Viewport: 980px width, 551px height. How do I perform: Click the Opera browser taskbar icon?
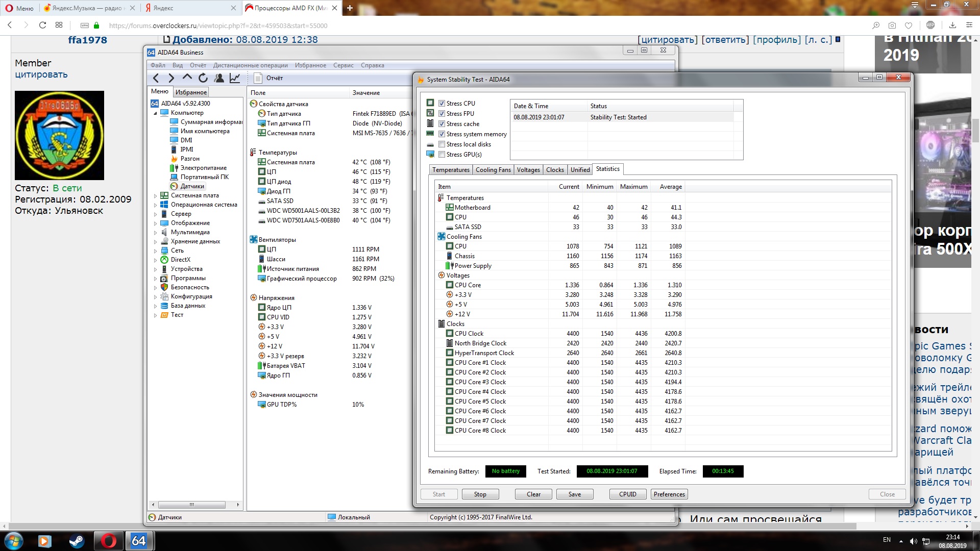click(x=108, y=541)
